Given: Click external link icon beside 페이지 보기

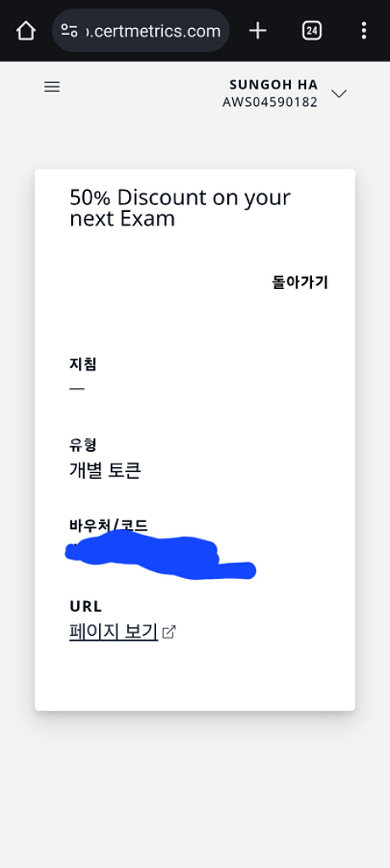Looking at the screenshot, I should 169,632.
